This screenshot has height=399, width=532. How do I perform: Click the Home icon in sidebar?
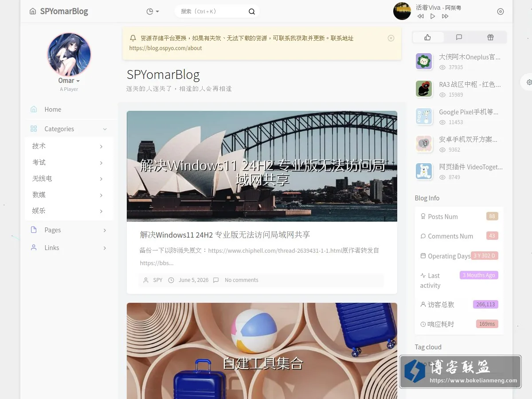(34, 110)
